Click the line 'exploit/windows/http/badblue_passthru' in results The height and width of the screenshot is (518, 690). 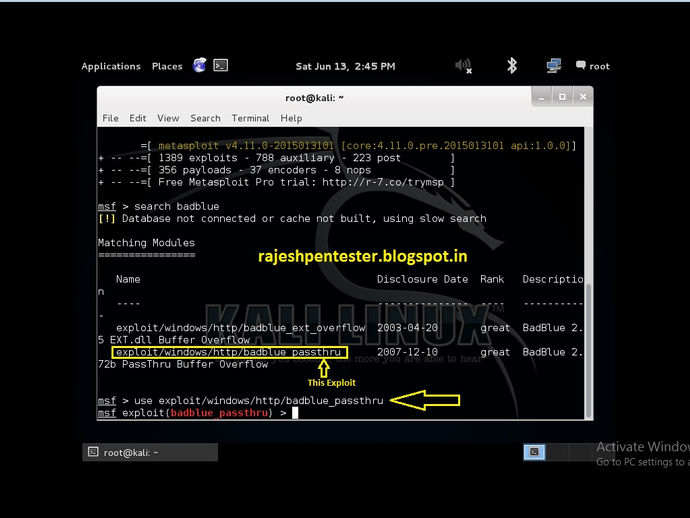click(228, 352)
